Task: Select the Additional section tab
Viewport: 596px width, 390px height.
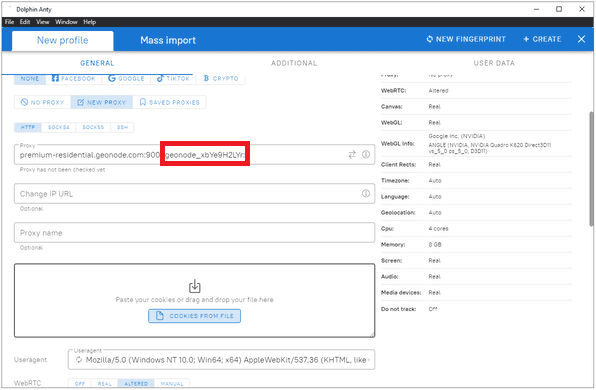Action: pos(294,63)
